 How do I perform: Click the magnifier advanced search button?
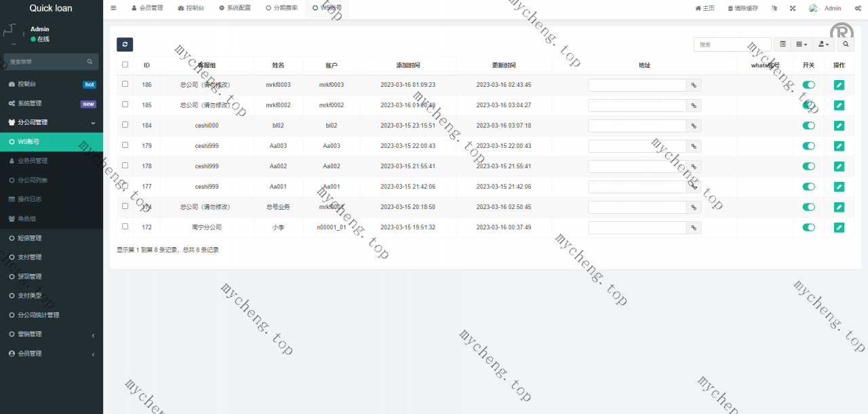click(846, 44)
